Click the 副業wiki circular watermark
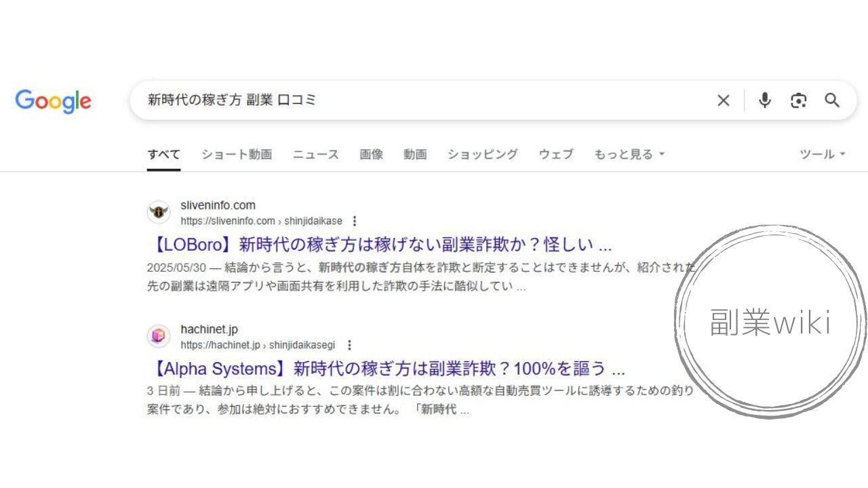Image resolution: width=868 pixels, height=488 pixels. pos(770,323)
